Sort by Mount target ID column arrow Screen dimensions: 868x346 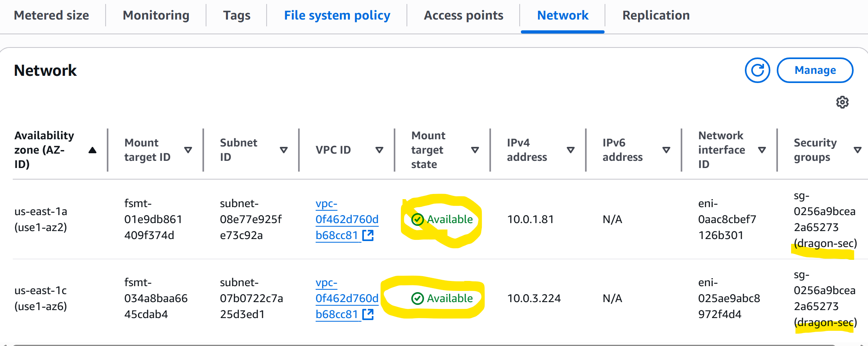(x=188, y=150)
